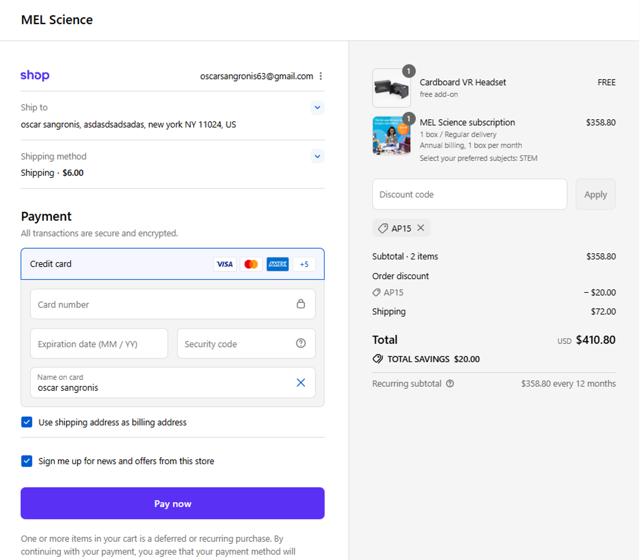Show the +5 additional card types

click(x=304, y=264)
